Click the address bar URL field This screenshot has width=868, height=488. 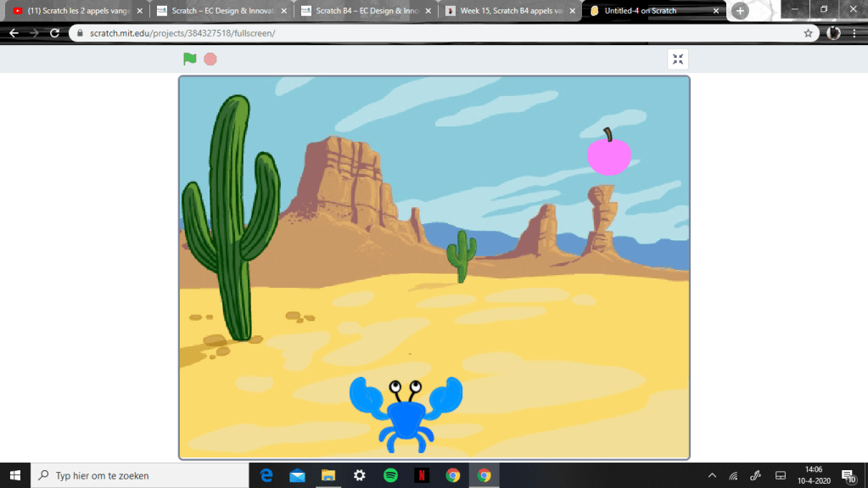pyautogui.click(x=424, y=33)
